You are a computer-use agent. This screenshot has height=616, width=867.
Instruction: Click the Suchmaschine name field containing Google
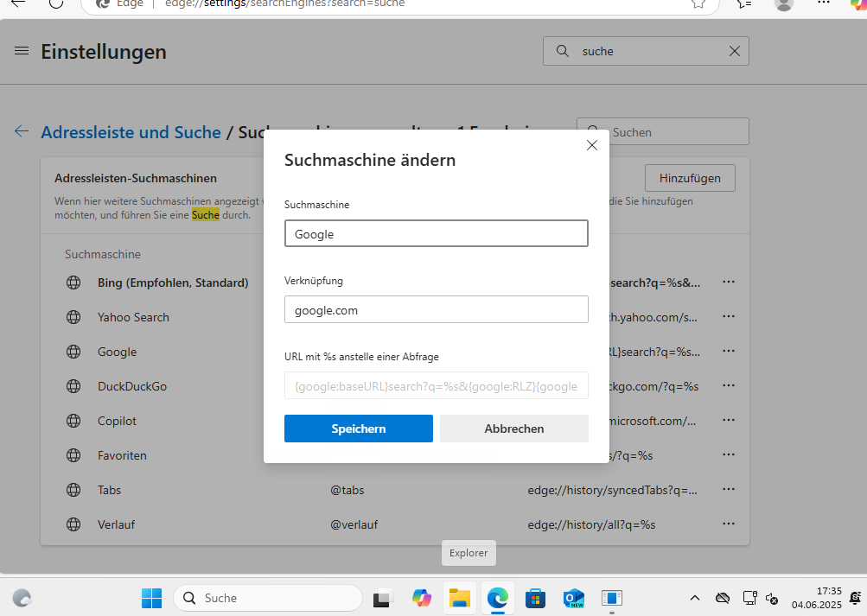coord(437,233)
